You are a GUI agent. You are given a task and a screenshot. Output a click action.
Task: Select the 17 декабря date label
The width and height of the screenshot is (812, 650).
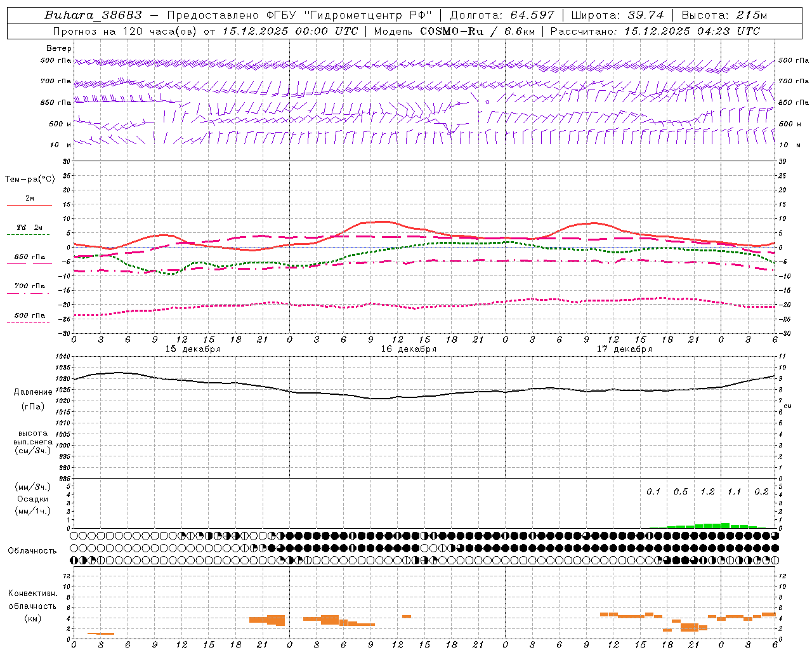coord(624,349)
